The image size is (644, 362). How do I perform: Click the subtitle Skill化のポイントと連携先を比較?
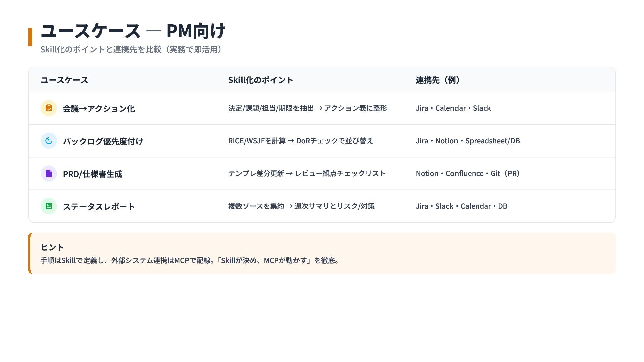(131, 49)
